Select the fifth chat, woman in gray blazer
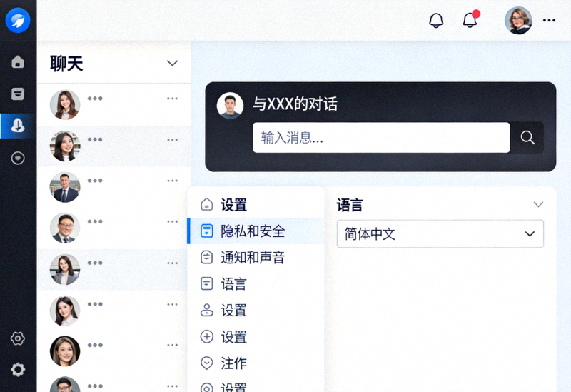This screenshot has width=571, height=392. click(65, 270)
